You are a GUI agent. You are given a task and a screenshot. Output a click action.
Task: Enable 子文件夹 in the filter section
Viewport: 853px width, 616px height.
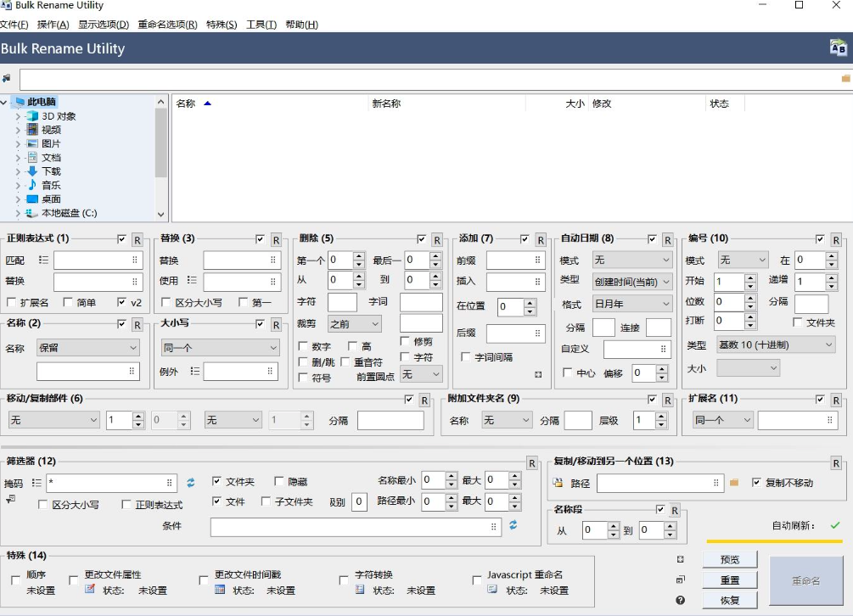pos(264,501)
